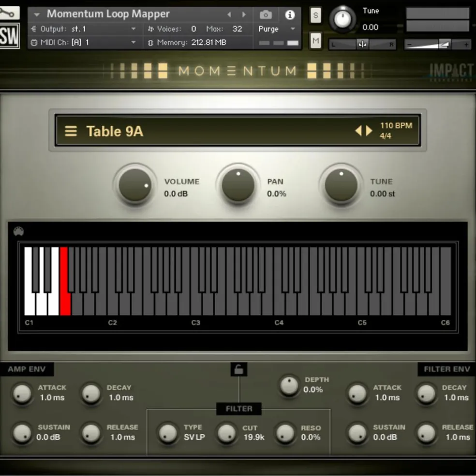
Task: Click the L/R pan slider in header
Action: click(362, 45)
